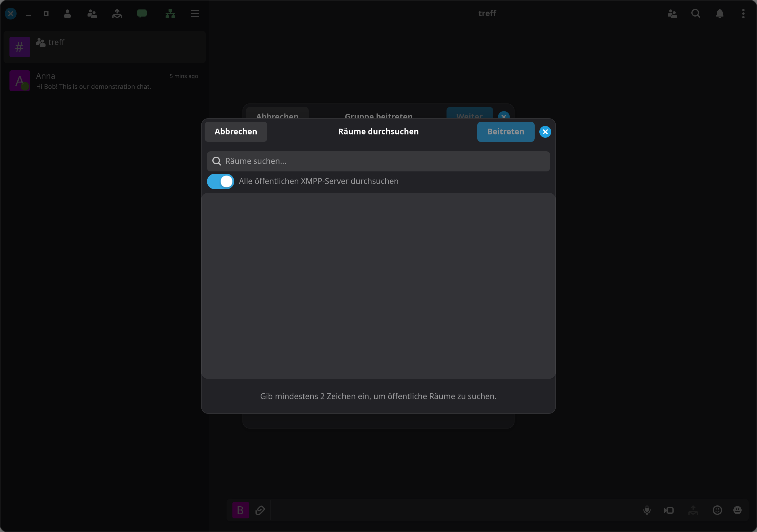The width and height of the screenshot is (757, 532).
Task: Close the Gruppe beitreten dialog with X
Action: tap(504, 115)
